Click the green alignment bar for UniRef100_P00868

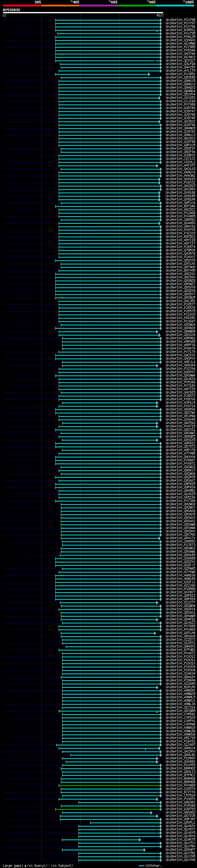tap(110, 785)
